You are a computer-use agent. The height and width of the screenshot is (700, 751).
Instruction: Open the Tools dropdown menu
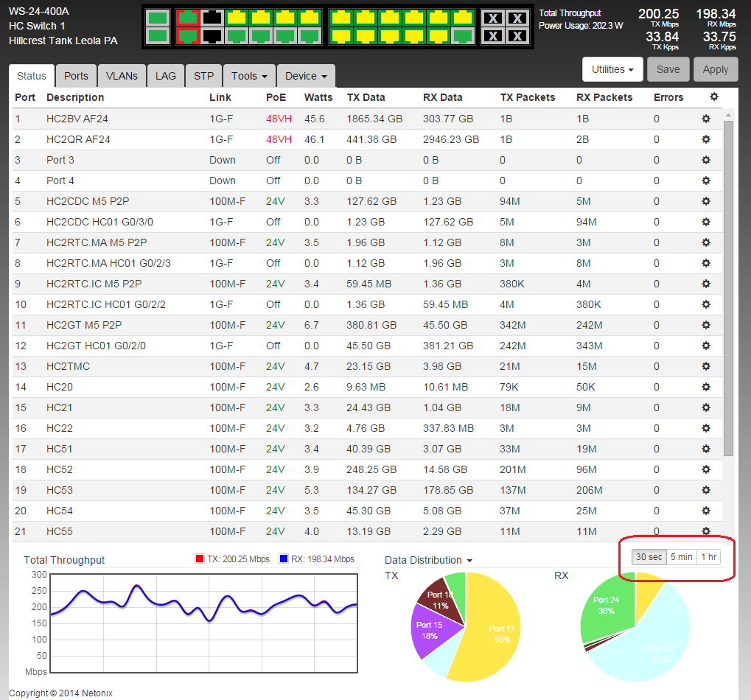pyautogui.click(x=249, y=76)
